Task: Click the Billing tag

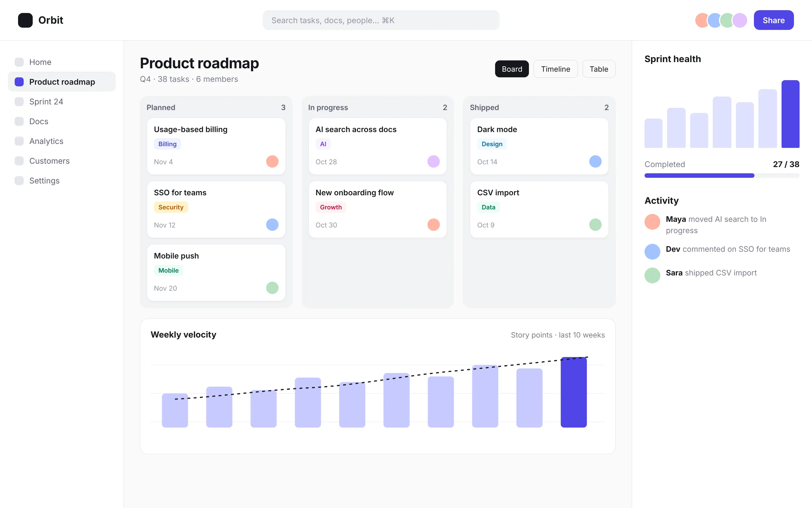Action: click(x=167, y=144)
